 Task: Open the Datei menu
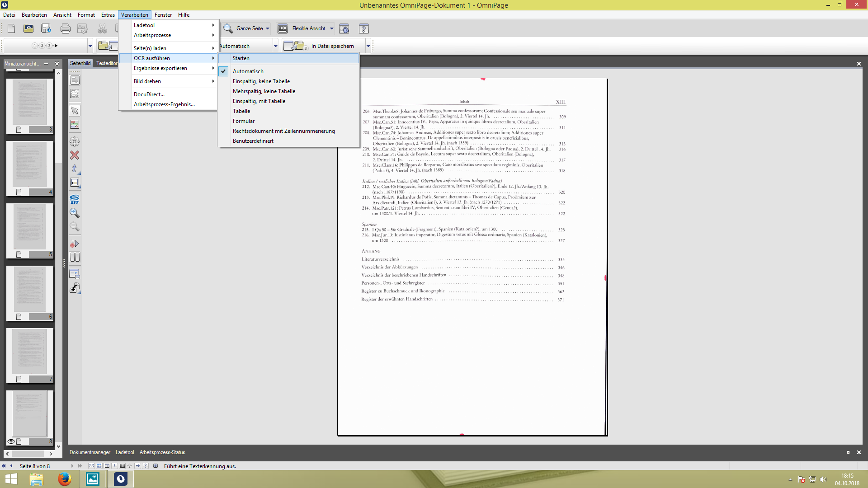pyautogui.click(x=9, y=15)
